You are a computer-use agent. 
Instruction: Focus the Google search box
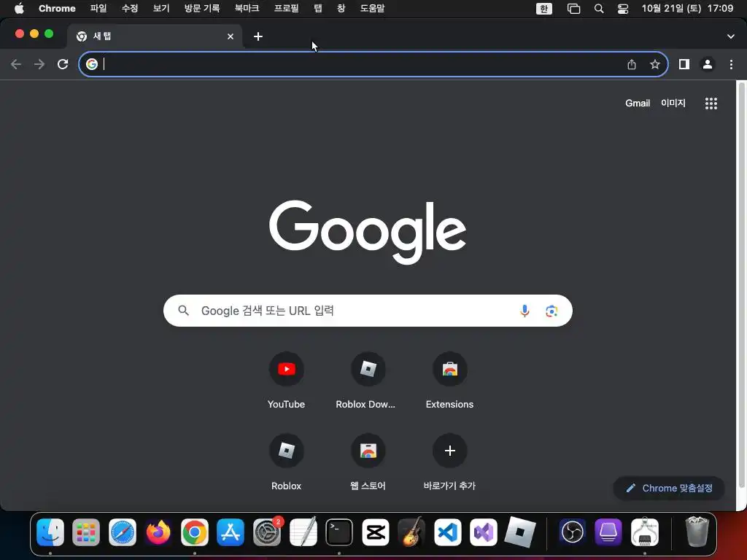coord(368,311)
